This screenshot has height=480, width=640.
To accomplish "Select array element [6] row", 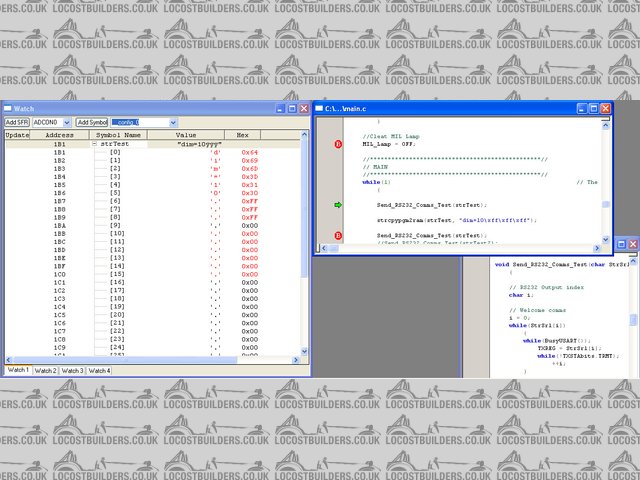I will [x=153, y=201].
